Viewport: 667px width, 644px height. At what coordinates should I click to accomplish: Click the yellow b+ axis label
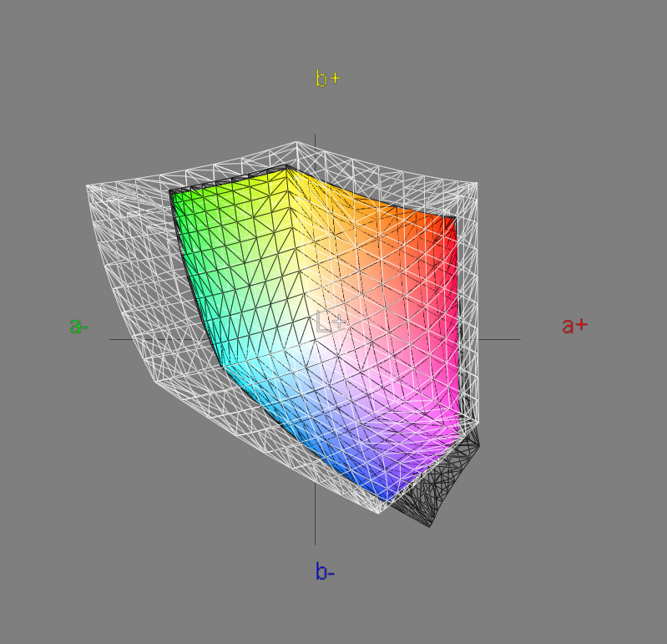tap(328, 79)
